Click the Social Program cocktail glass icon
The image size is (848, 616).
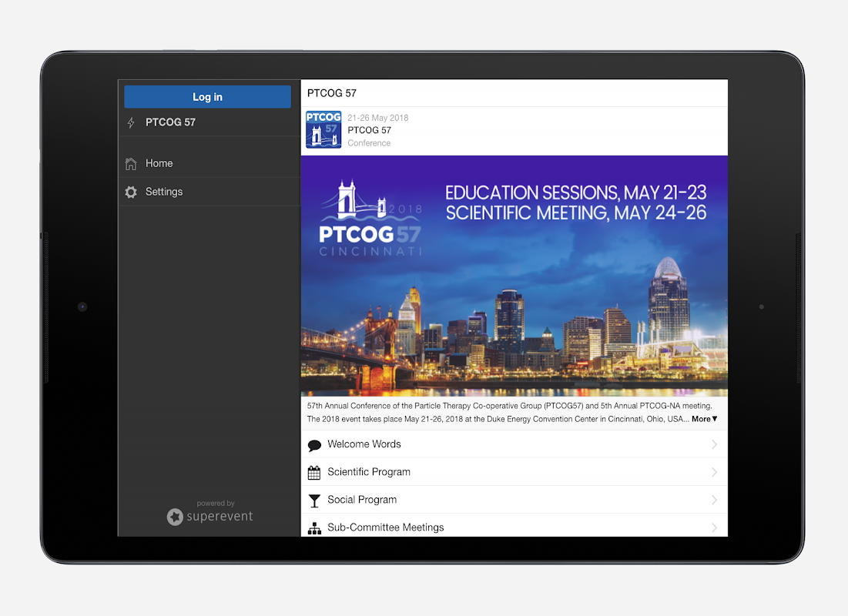click(x=314, y=500)
